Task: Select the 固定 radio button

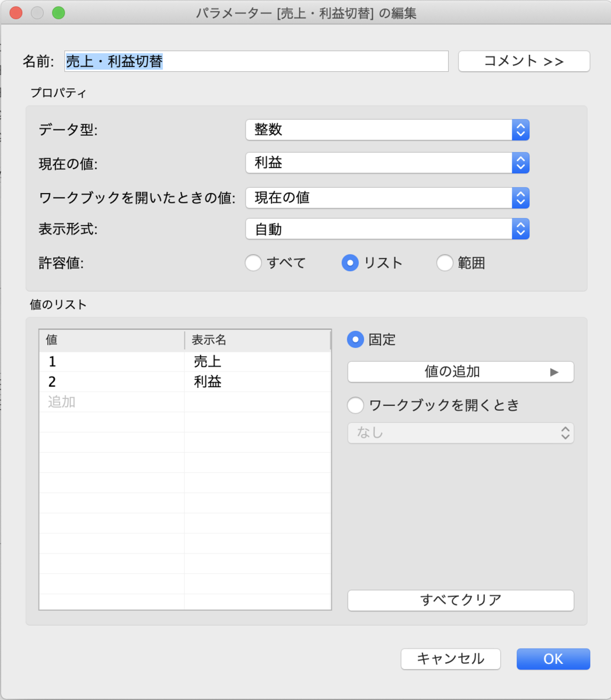Action: click(x=355, y=339)
